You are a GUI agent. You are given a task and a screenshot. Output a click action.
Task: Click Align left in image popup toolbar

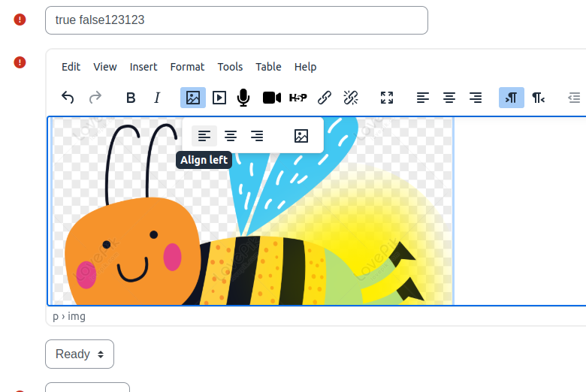click(x=204, y=136)
